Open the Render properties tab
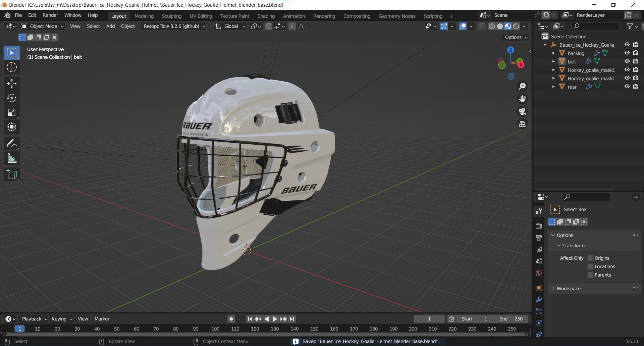This screenshot has width=644, height=346. (x=539, y=226)
